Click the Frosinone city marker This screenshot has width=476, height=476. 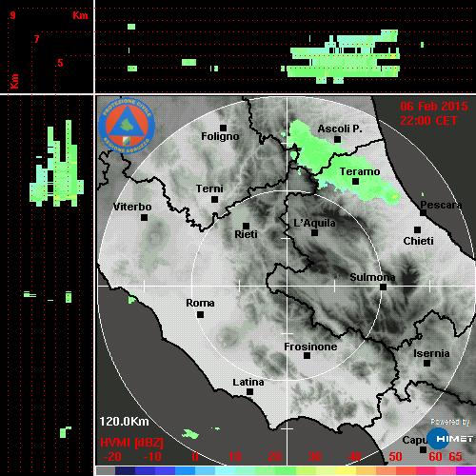[x=307, y=355]
